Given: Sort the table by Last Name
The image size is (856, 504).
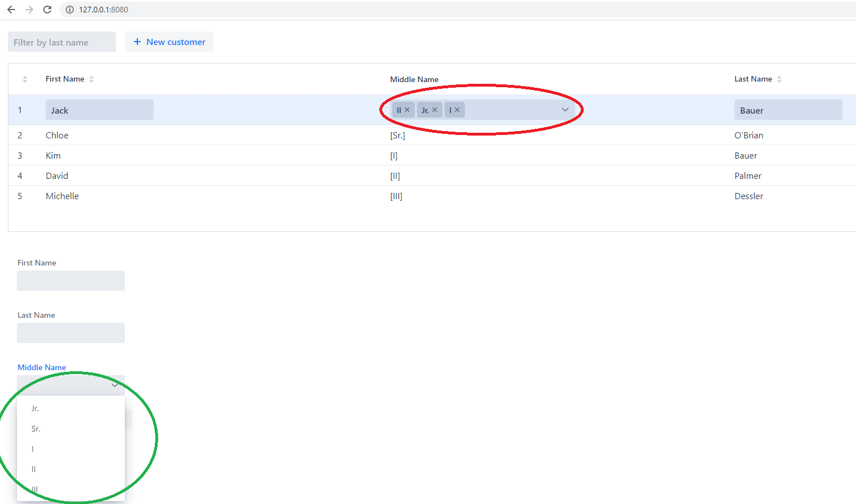Looking at the screenshot, I should click(779, 79).
